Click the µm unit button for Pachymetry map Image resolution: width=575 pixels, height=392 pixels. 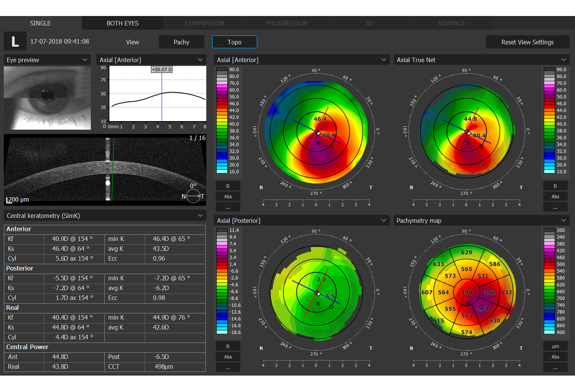coord(555,346)
